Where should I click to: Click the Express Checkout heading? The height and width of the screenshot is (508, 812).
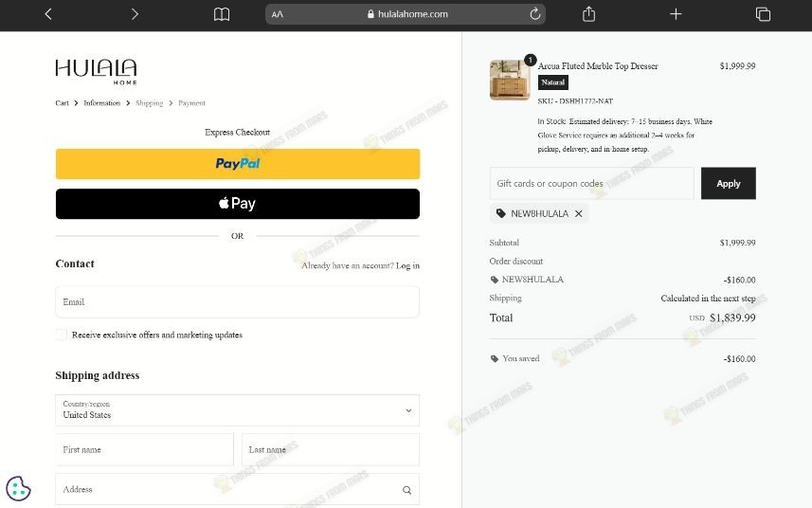tap(237, 132)
